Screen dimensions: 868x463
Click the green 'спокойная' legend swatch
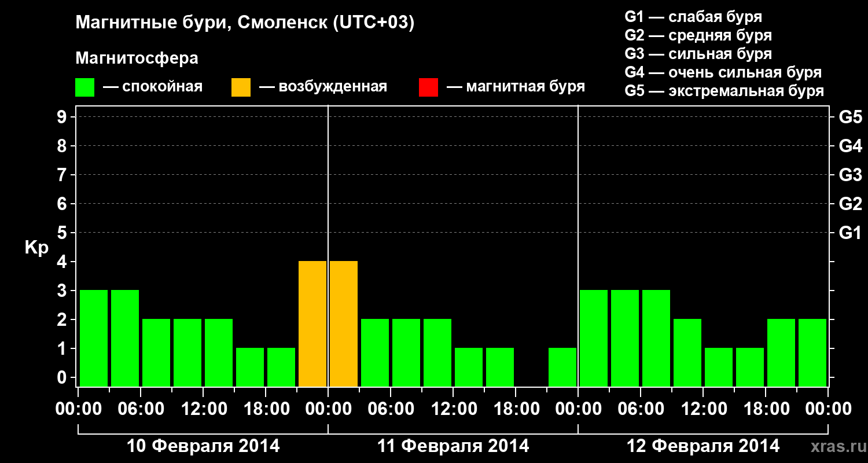[84, 87]
